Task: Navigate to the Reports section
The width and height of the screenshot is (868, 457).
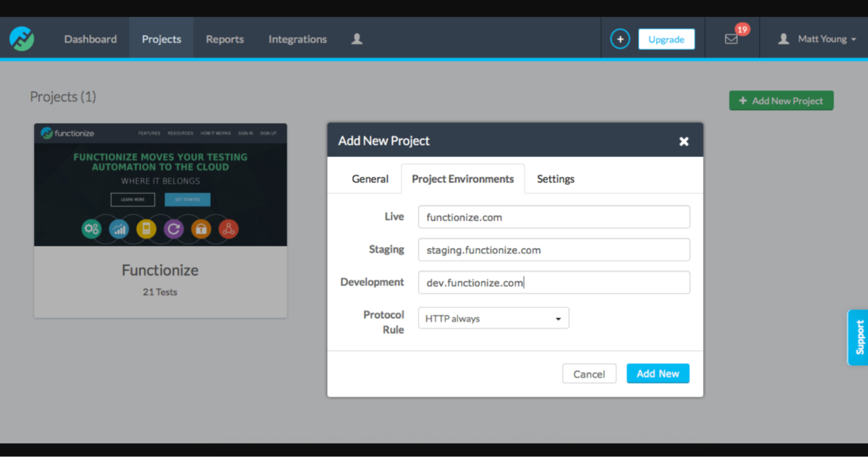Action: coord(225,39)
